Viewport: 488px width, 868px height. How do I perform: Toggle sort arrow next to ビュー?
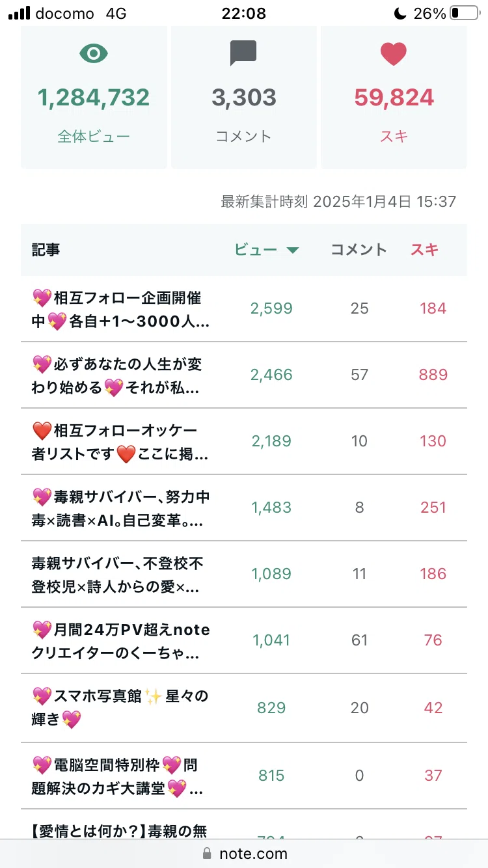pyautogui.click(x=292, y=251)
